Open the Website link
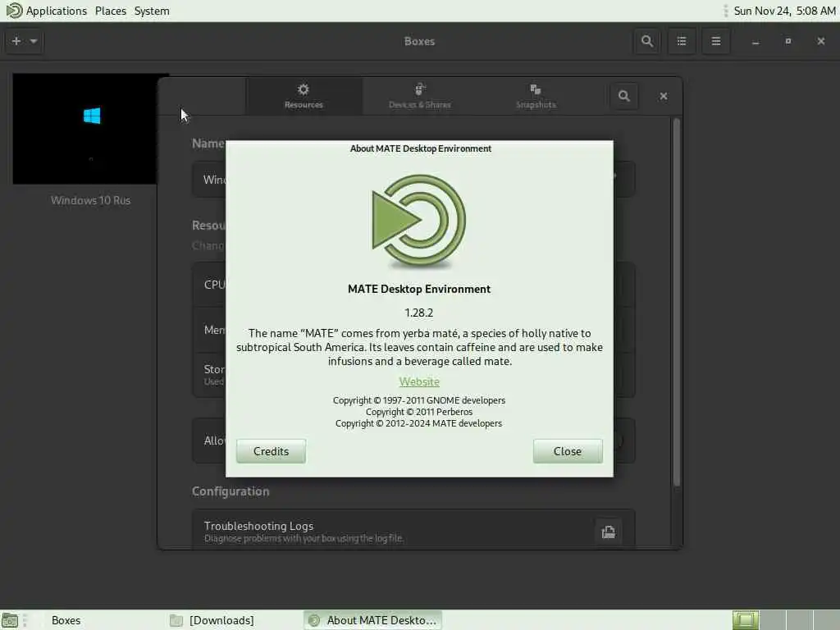The height and width of the screenshot is (630, 840). [419, 381]
